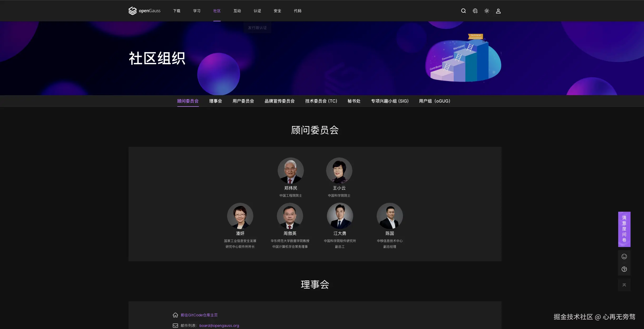Switch to the 理事会 section tab
Viewport: 644px width, 329px height.
pyautogui.click(x=215, y=101)
